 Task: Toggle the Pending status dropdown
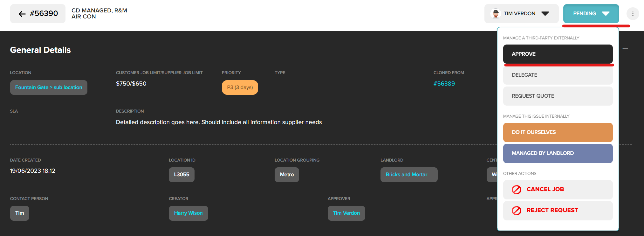click(x=591, y=14)
